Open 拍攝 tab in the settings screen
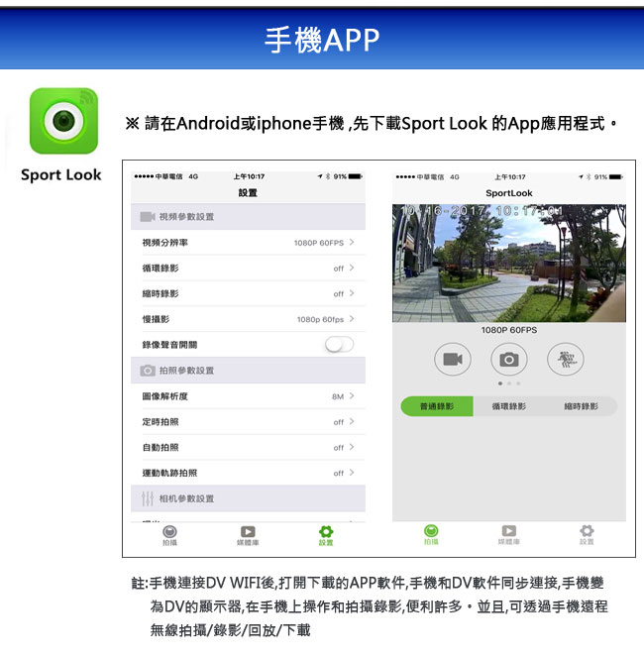Viewport: 644px width, 657px height. 169,535
